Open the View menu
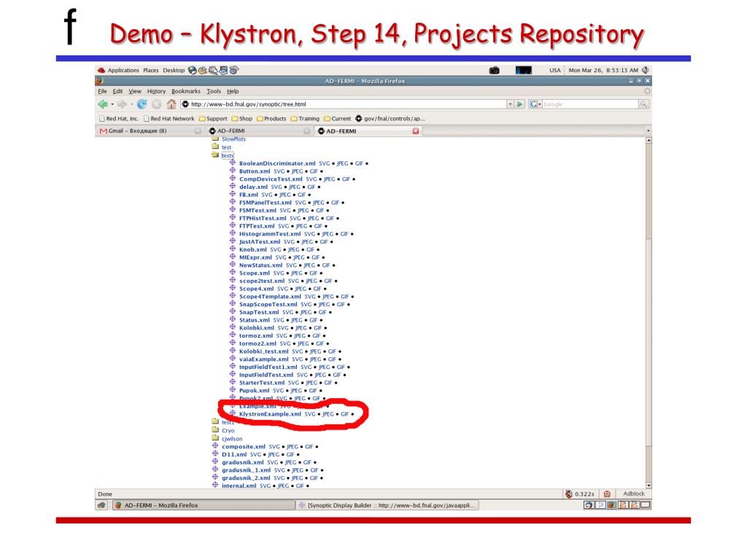Image resolution: width=747 pixels, height=560 pixels. 135,91
